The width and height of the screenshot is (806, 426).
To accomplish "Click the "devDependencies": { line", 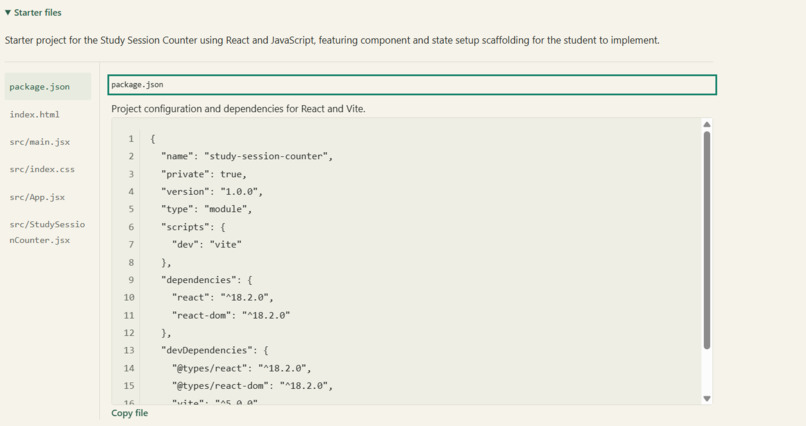I will tap(214, 350).
